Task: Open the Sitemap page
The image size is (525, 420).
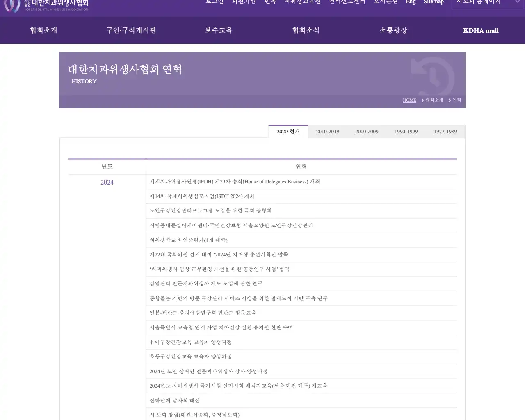Action: (434, 2)
